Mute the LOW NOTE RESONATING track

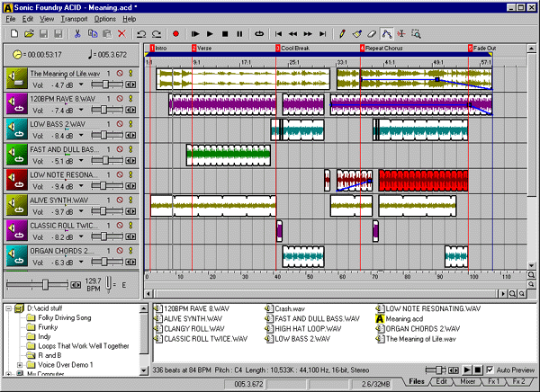120,174
